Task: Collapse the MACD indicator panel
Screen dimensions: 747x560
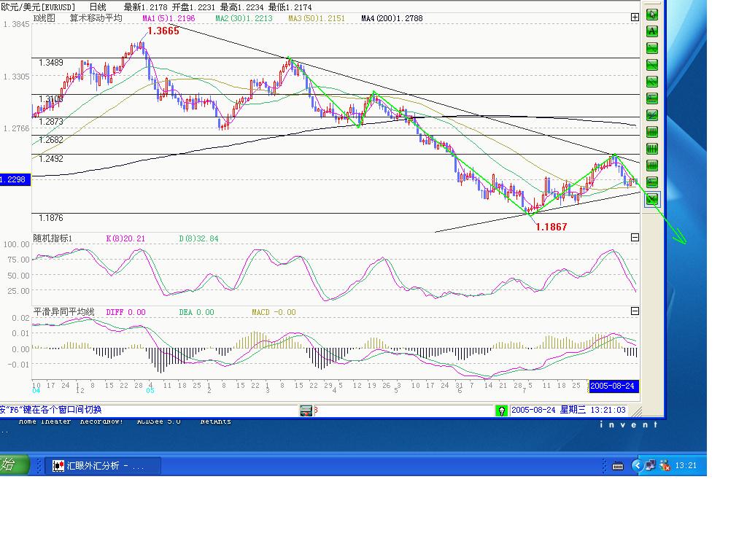Action: pyautogui.click(x=635, y=311)
